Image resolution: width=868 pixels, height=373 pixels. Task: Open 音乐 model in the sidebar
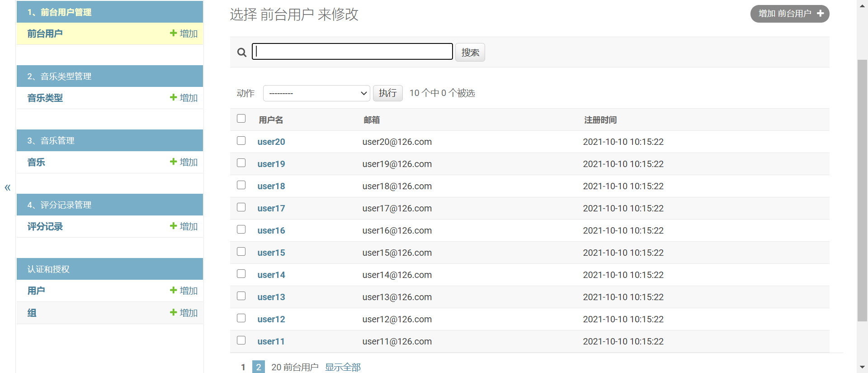pyautogui.click(x=36, y=162)
